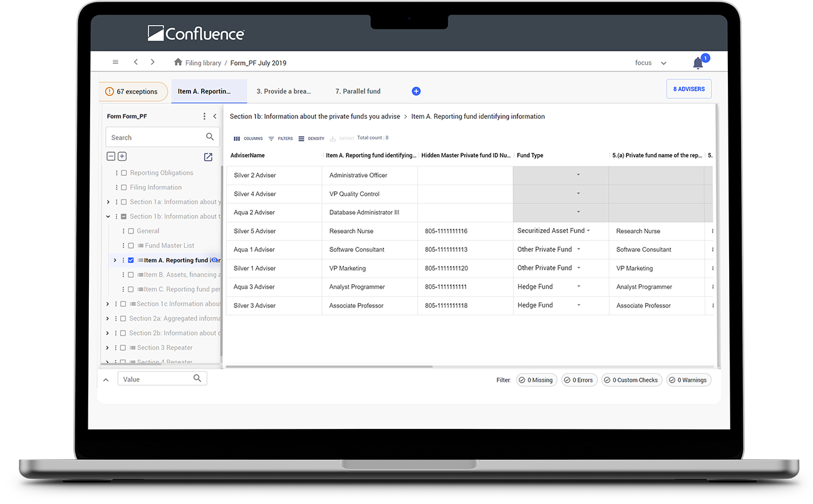Screen dimensions: 813x504
Task: Check Section 3 Repeater checkbox
Action: click(x=124, y=347)
